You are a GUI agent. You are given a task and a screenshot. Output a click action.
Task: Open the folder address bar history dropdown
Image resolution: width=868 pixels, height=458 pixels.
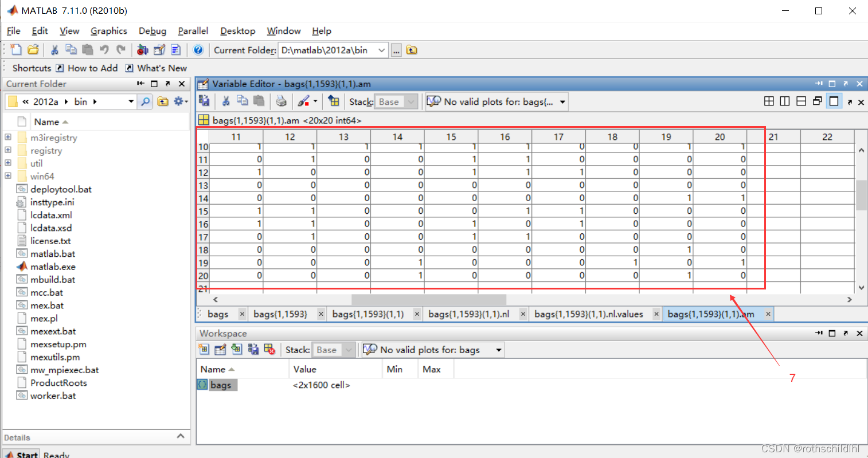click(131, 101)
